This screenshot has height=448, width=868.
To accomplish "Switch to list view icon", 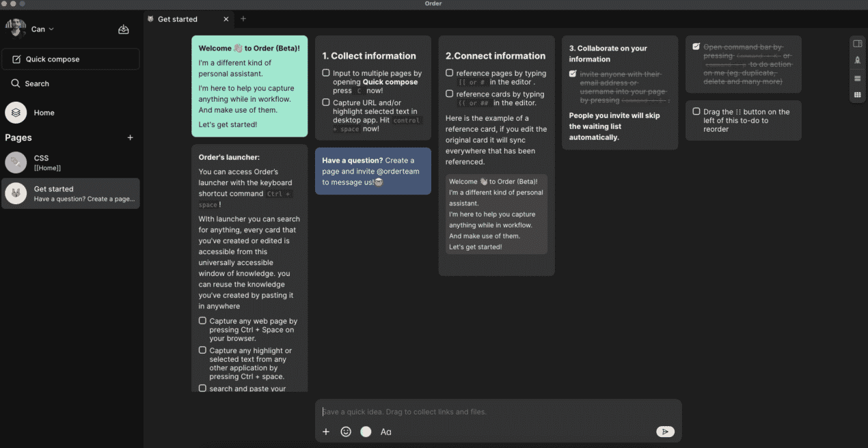I will (857, 78).
